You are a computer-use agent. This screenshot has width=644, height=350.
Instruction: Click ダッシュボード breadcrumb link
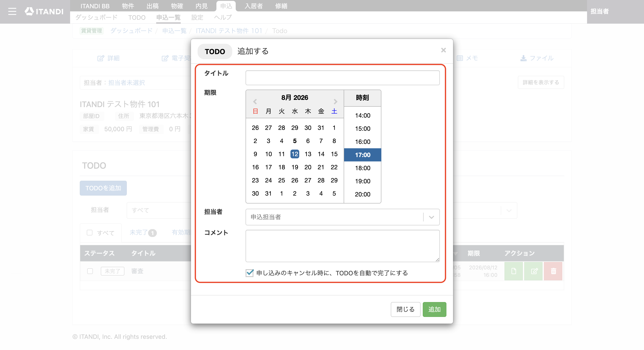[x=131, y=31]
